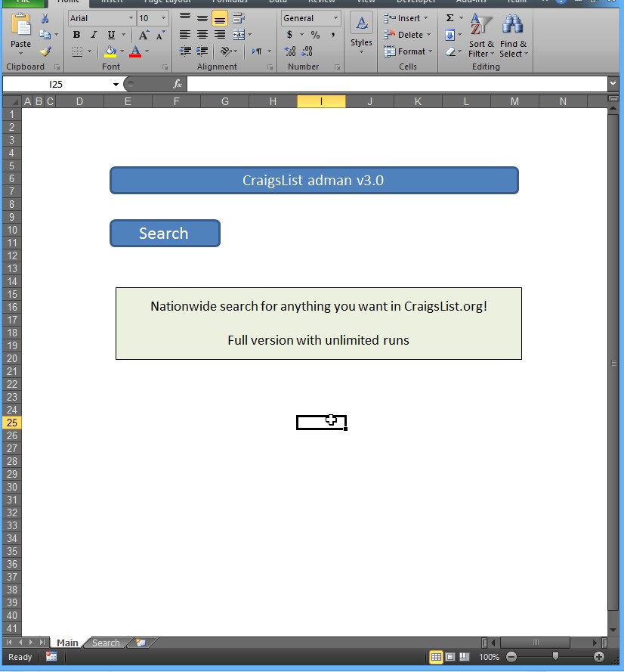Toggle Middle Align
This screenshot has height=672, width=624.
click(x=202, y=18)
